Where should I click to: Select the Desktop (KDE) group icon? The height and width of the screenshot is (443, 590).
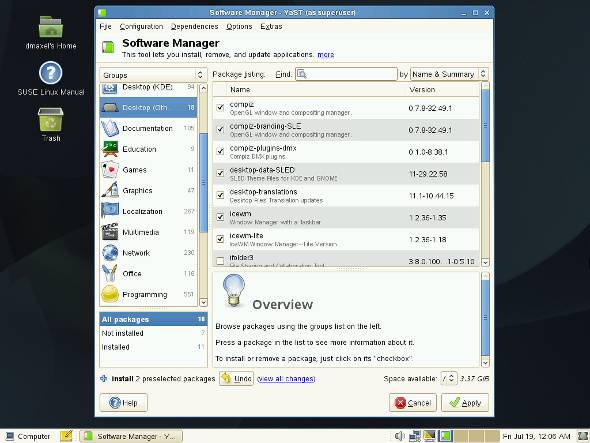[109, 88]
